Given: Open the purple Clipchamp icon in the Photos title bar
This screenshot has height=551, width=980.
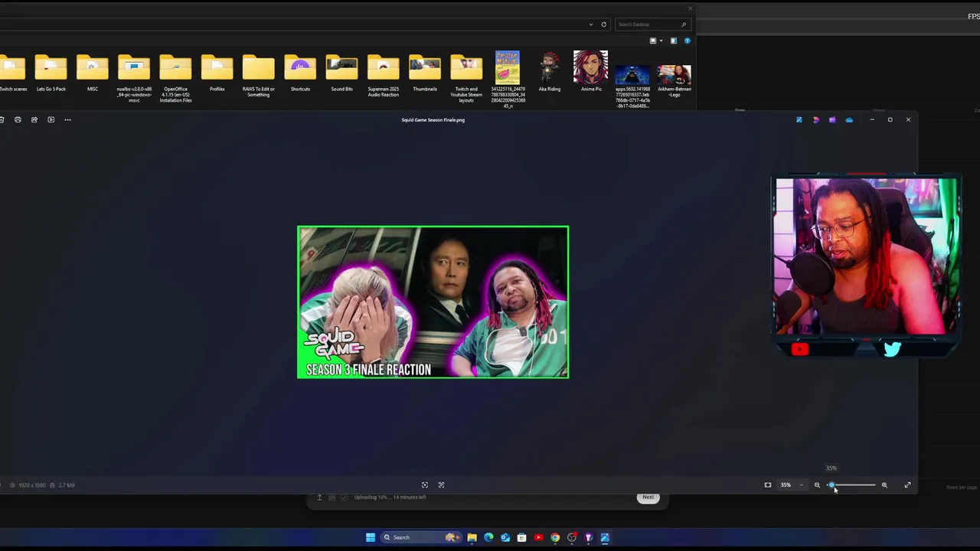Looking at the screenshot, I should click(x=832, y=119).
